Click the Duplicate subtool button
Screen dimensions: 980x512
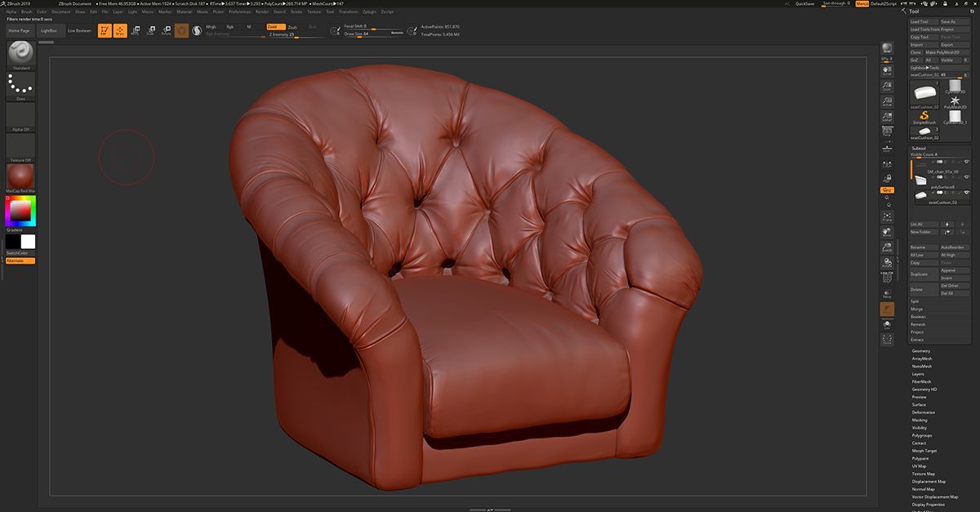coord(919,274)
